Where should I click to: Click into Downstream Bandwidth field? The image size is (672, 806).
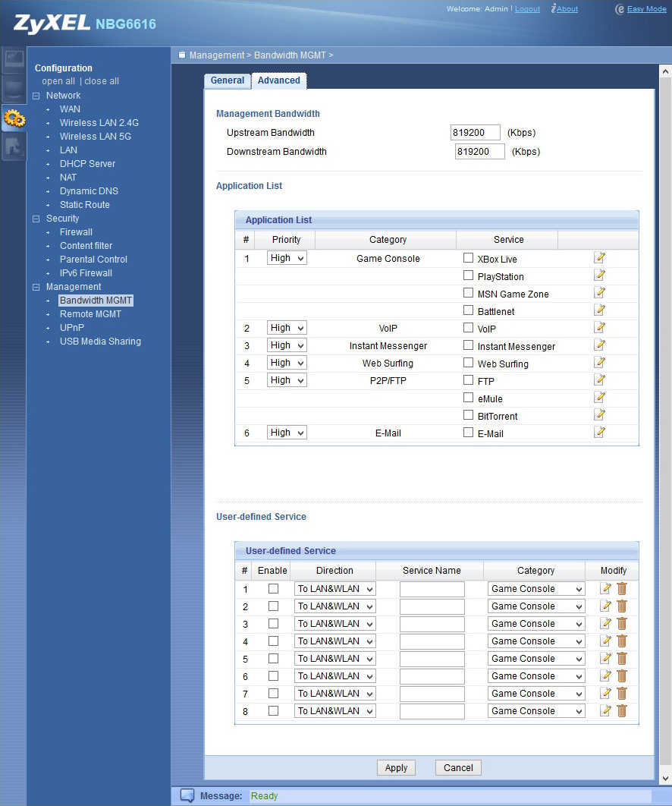480,152
